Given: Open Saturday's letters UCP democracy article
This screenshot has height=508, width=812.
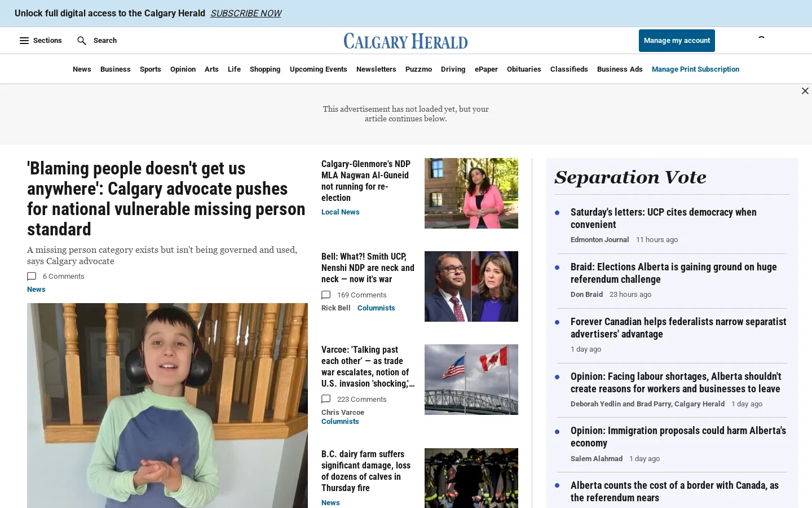Looking at the screenshot, I should (x=664, y=218).
